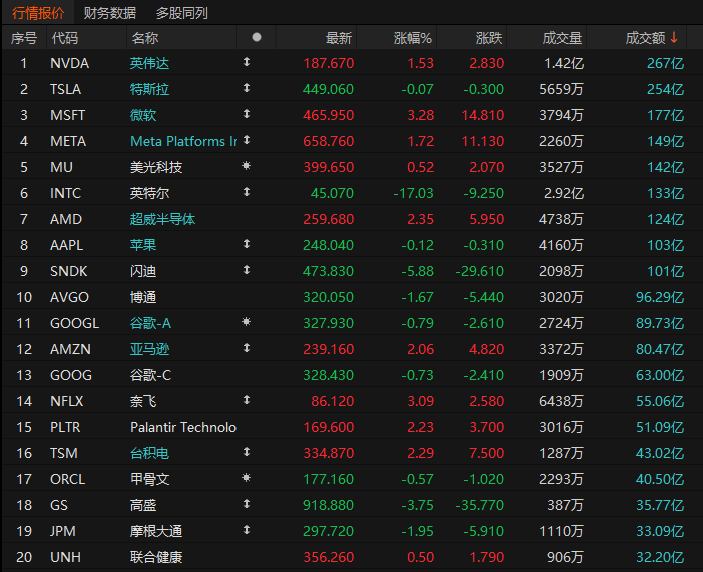The width and height of the screenshot is (703, 572).
Task: Sort by the 成交量 column header
Action: coord(562,38)
